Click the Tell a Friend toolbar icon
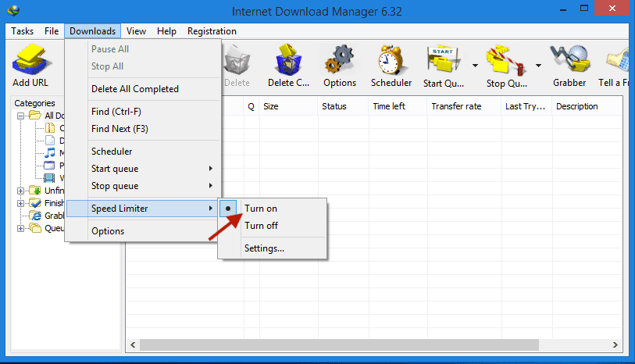 click(x=619, y=61)
